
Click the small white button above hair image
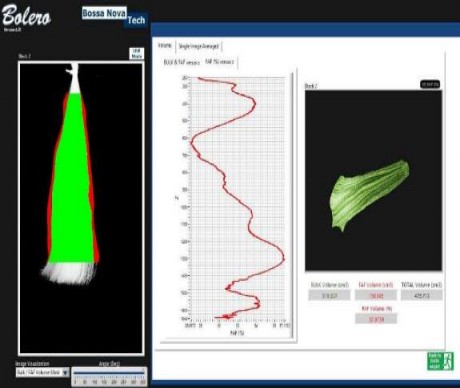136,54
